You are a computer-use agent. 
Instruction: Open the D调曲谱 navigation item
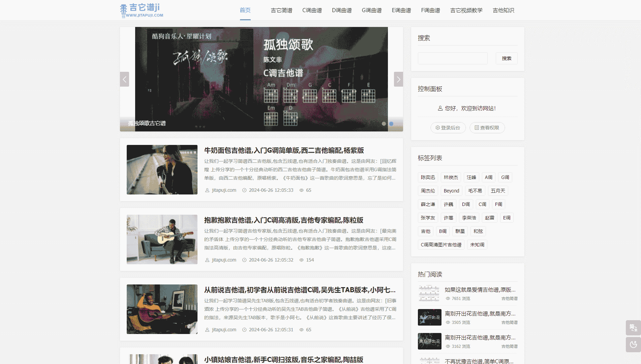tap(342, 10)
